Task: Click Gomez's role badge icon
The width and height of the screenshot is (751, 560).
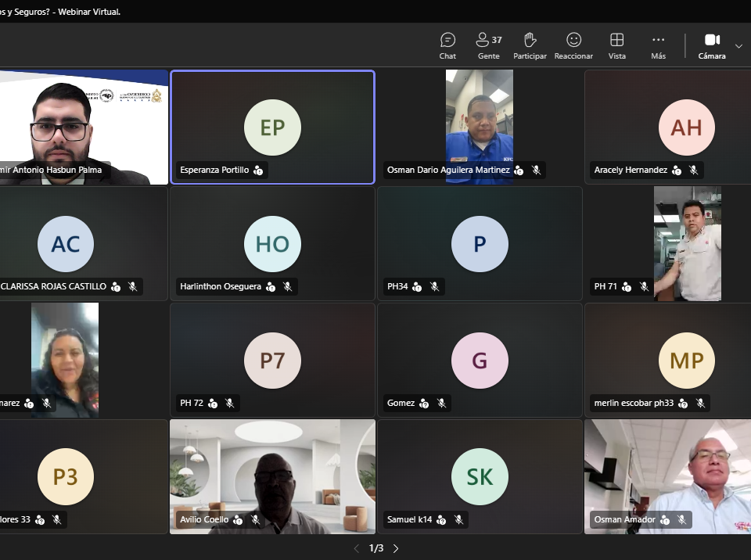Action: click(424, 403)
